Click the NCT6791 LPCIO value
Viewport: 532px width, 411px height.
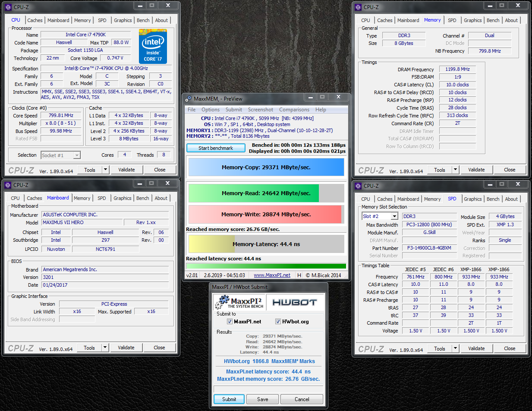tap(105, 249)
